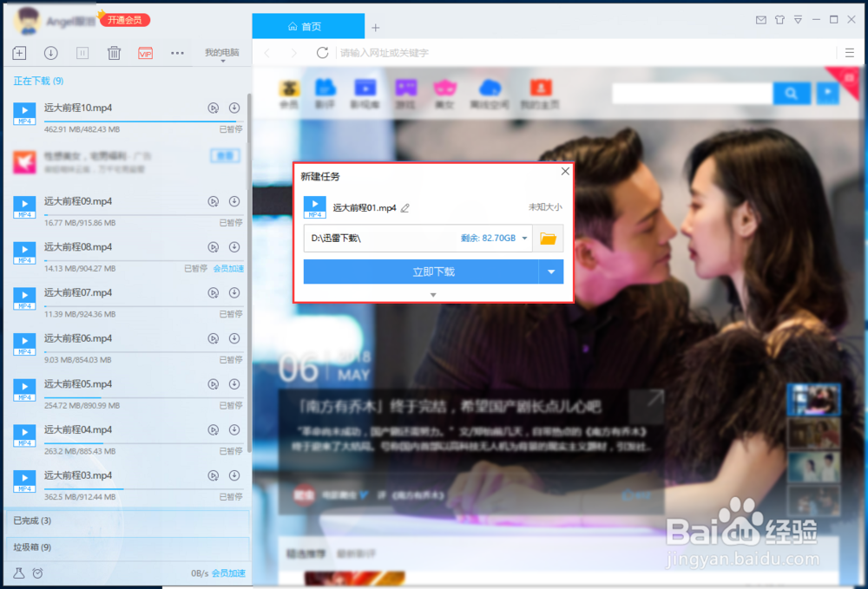Image resolution: width=868 pixels, height=589 pixels.
Task: Click the homepage search text box
Action: click(693, 93)
